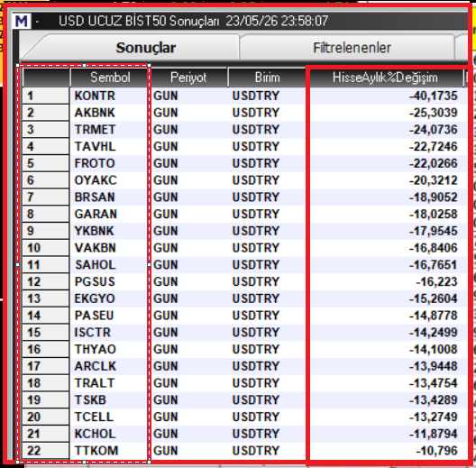Image resolution: width=476 pixels, height=468 pixels.
Task: Click row number 22 header
Action: pyautogui.click(x=45, y=451)
